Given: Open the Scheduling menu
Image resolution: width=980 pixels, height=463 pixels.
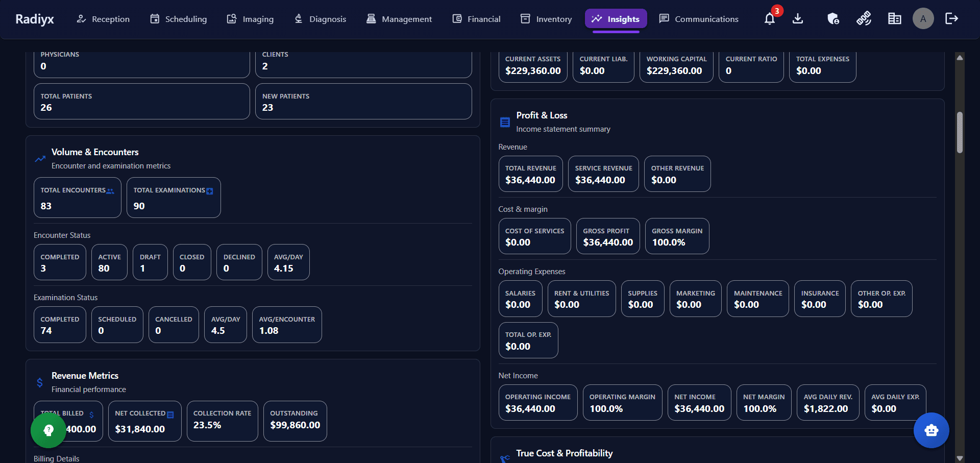Looking at the screenshot, I should pos(179,19).
